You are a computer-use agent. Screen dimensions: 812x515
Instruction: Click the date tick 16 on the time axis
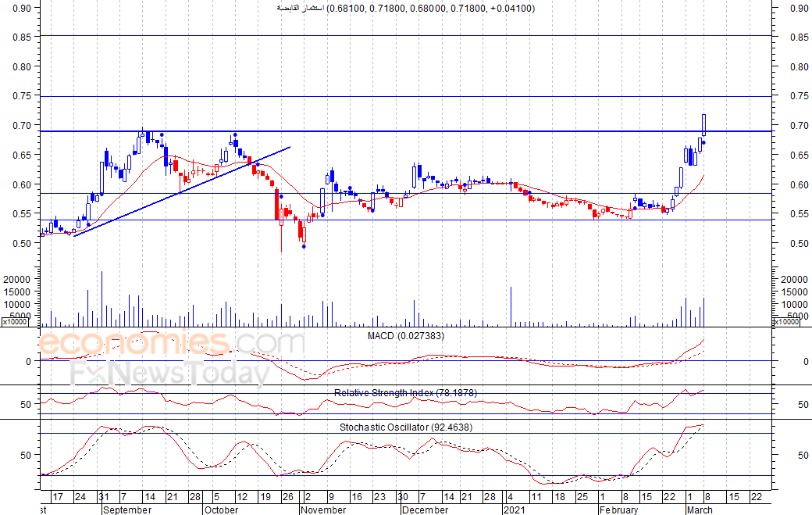click(356, 497)
